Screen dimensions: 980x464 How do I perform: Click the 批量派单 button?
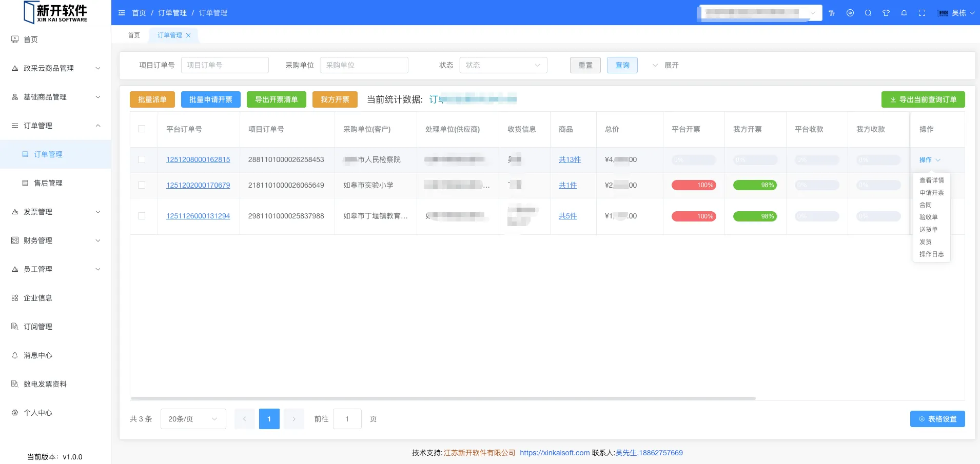152,99
